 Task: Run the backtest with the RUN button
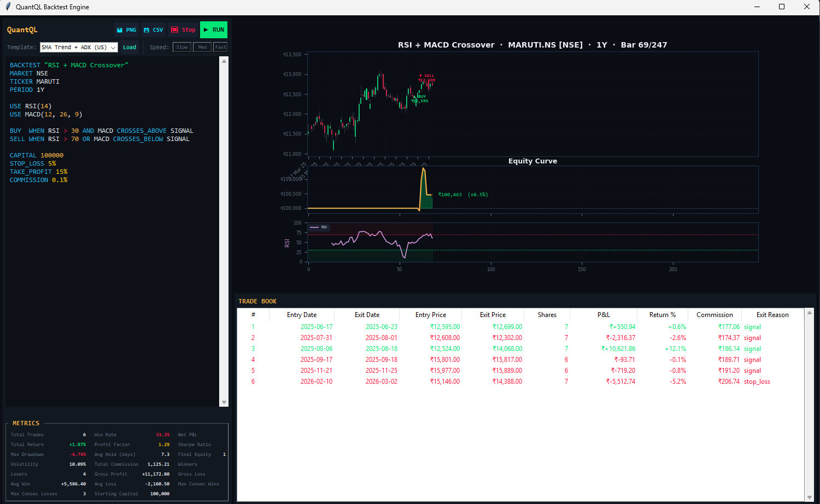[x=213, y=30]
